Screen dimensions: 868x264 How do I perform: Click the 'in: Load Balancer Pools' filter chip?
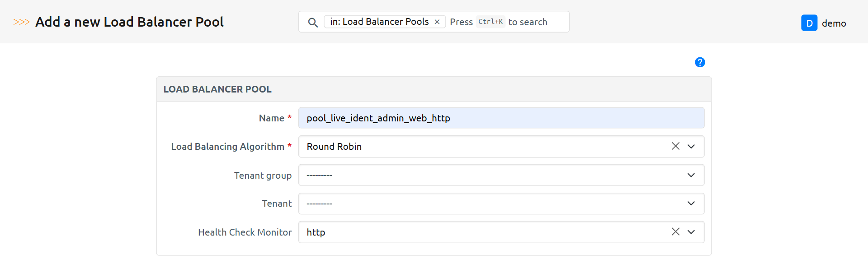point(379,22)
